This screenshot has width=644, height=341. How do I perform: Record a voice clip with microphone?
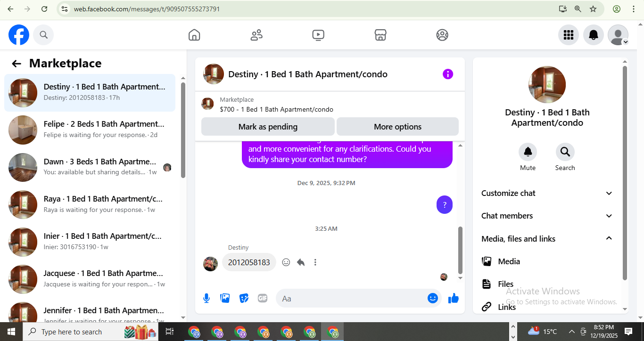pos(206,298)
